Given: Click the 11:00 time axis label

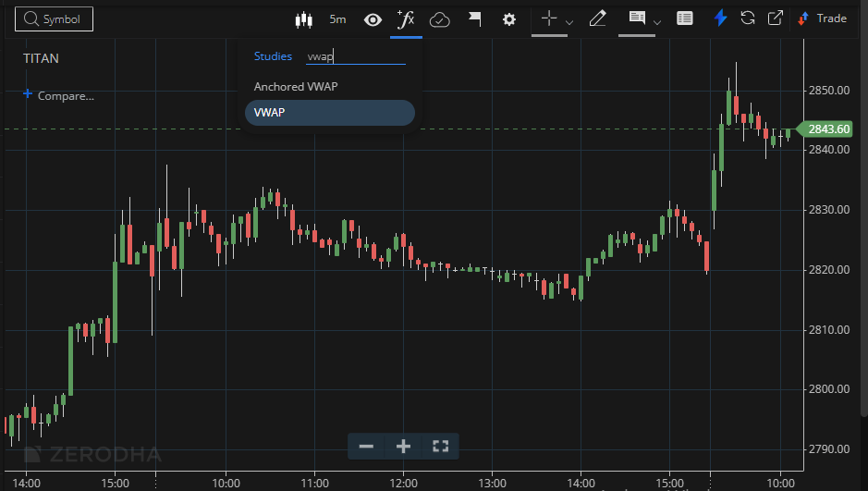Looking at the screenshot, I should pos(314,484).
